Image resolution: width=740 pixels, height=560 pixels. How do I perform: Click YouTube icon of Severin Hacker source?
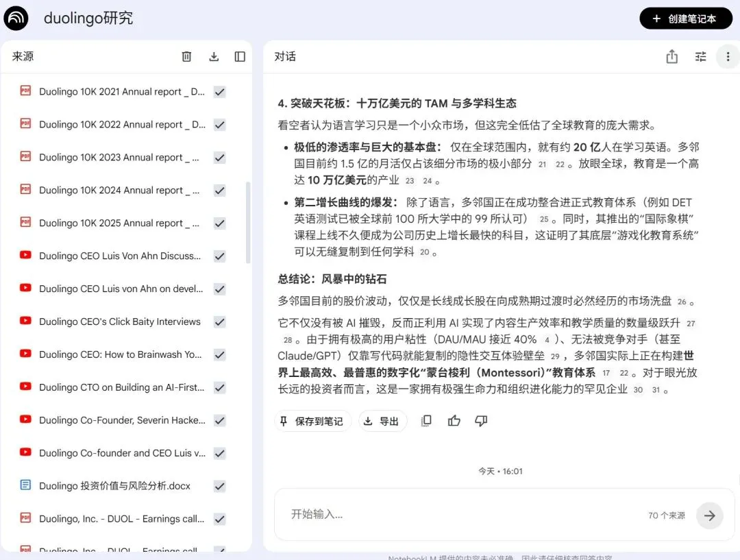[25, 419]
